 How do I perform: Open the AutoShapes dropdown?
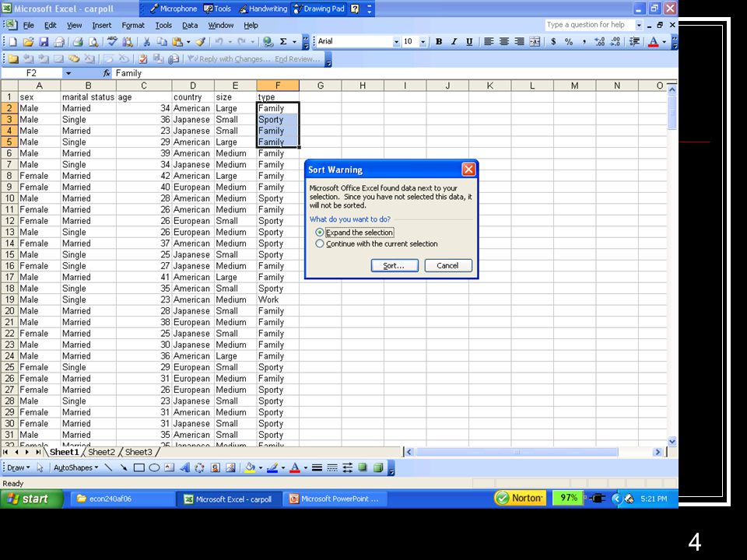(x=75, y=467)
